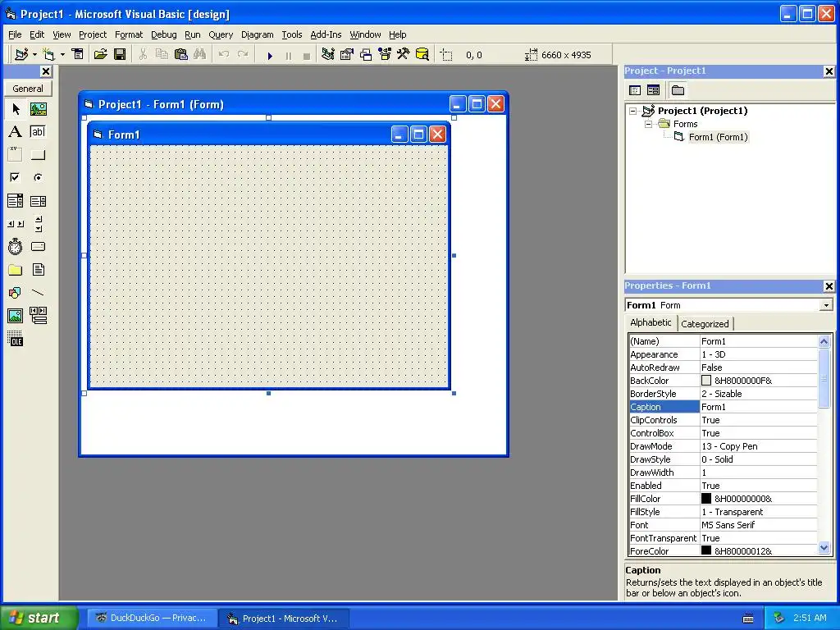This screenshot has width=840, height=630.
Task: Open the Menu Editor from toolbar
Action: coord(78,54)
